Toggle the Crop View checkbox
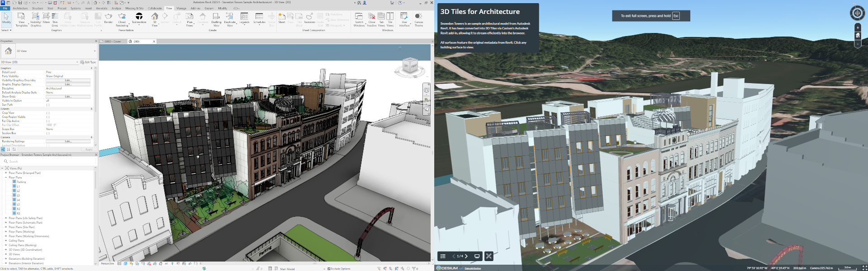This screenshot has height=271, width=868. pyautogui.click(x=47, y=113)
